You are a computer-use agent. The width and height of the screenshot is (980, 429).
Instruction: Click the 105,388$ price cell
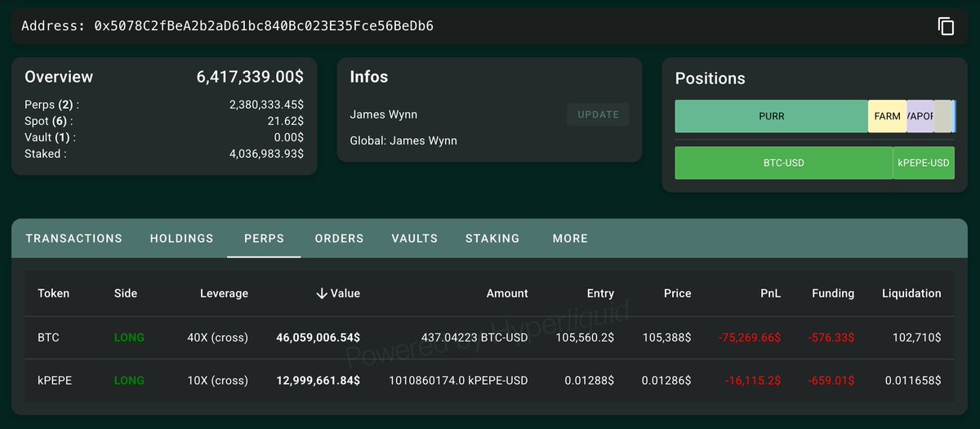(x=667, y=337)
